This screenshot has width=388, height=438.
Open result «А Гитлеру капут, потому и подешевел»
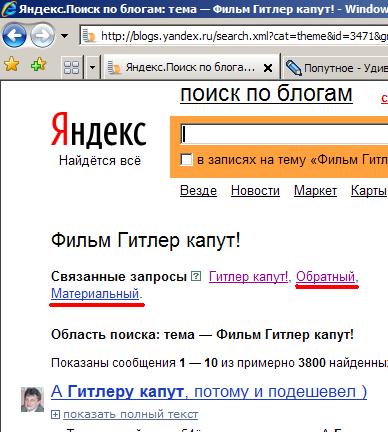[x=209, y=392]
